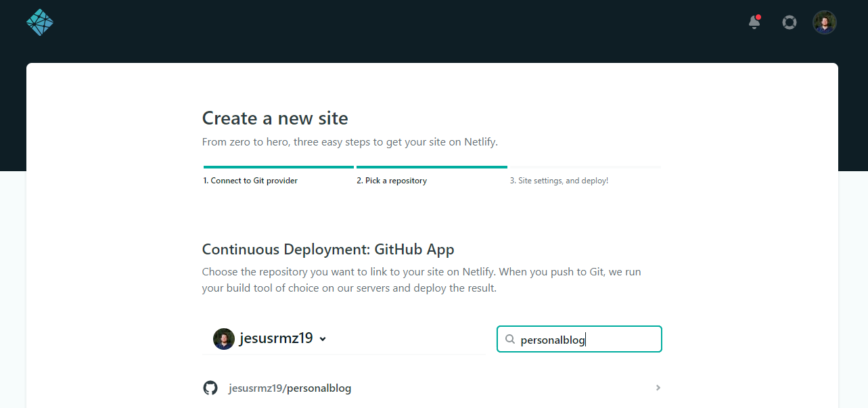868x408 pixels.
Task: Go to step 1, Connect to Git provider
Action: 250,181
